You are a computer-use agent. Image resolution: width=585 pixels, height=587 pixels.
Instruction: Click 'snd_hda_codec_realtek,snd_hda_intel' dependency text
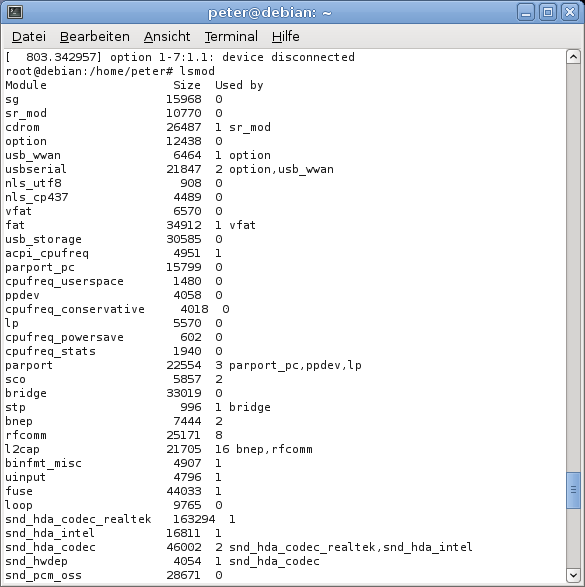[351, 547]
